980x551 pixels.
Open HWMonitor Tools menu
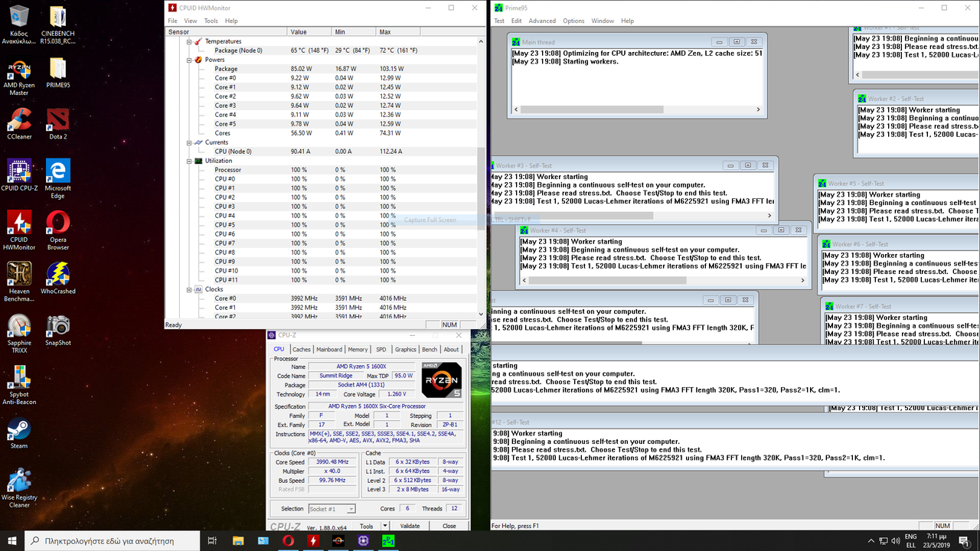pos(211,21)
